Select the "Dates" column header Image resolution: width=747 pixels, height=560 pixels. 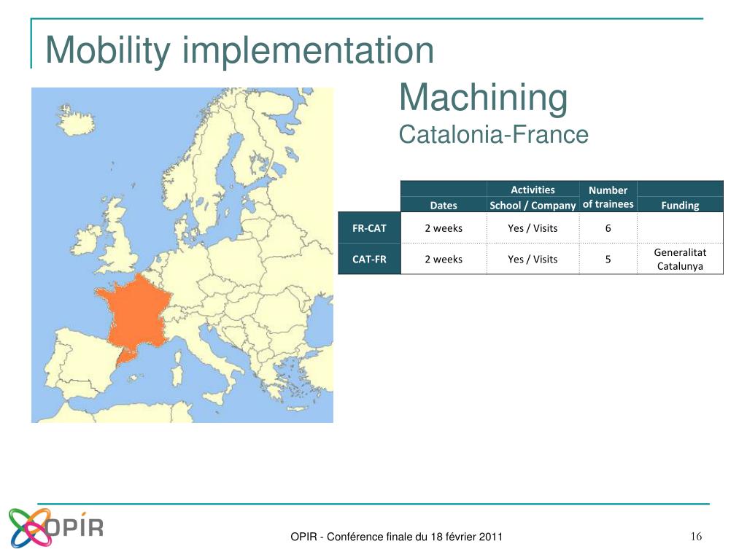[x=444, y=205]
